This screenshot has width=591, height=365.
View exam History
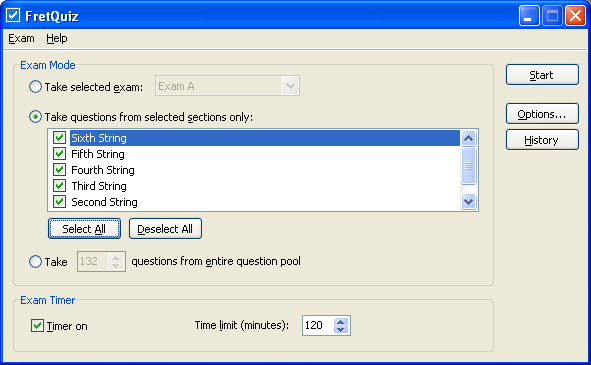[542, 140]
